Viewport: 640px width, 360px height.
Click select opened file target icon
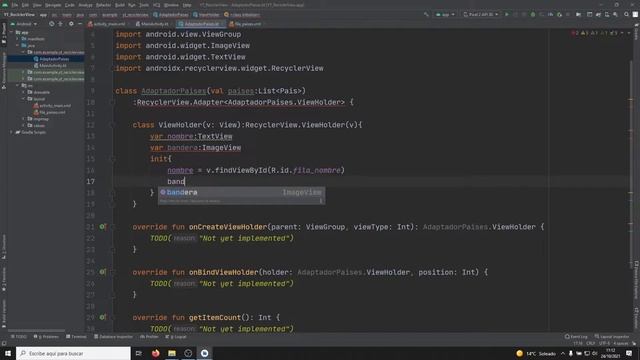point(51,24)
